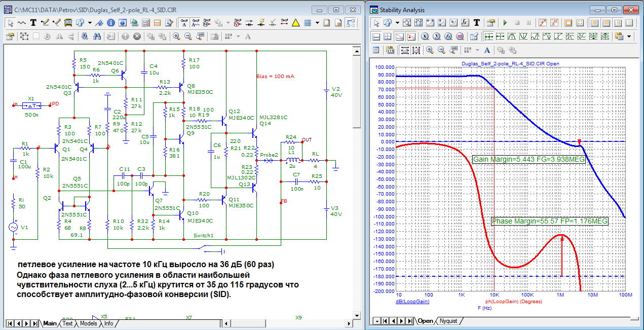
Task: Open the Text tab of schematic
Action: 67,323
